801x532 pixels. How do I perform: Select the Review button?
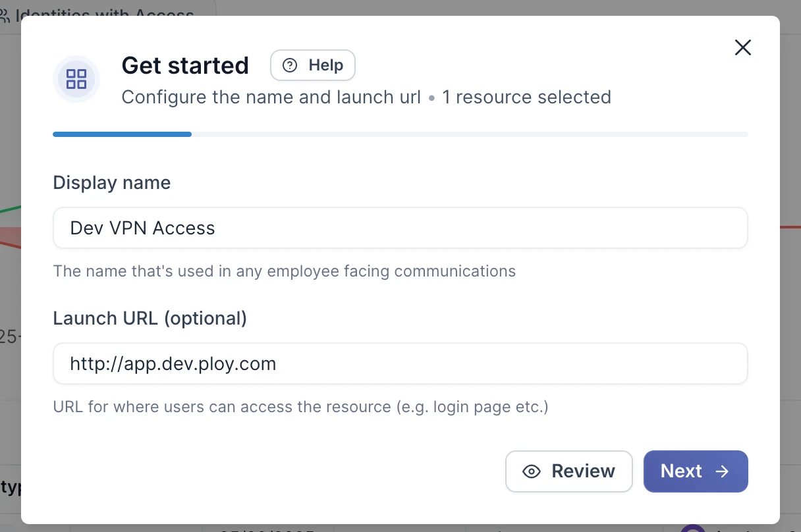pyautogui.click(x=569, y=471)
